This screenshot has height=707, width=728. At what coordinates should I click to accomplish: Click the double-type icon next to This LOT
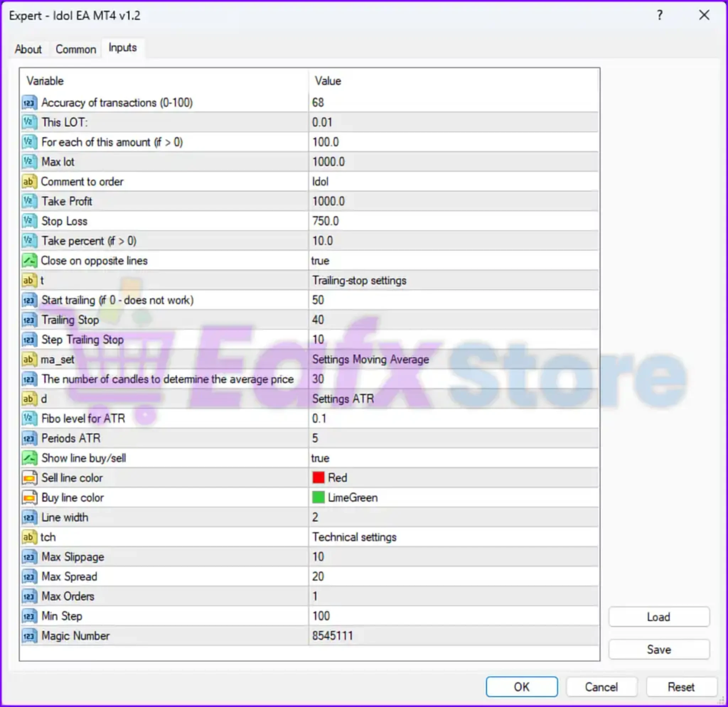coord(30,123)
